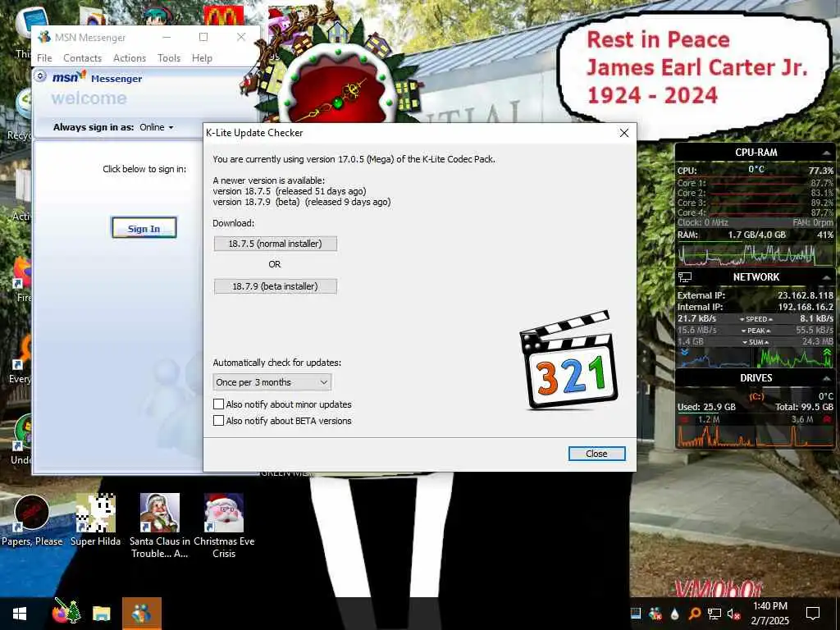840x630 pixels.
Task: Click the Internal IP value 192.168.16.2
Action: [806, 307]
